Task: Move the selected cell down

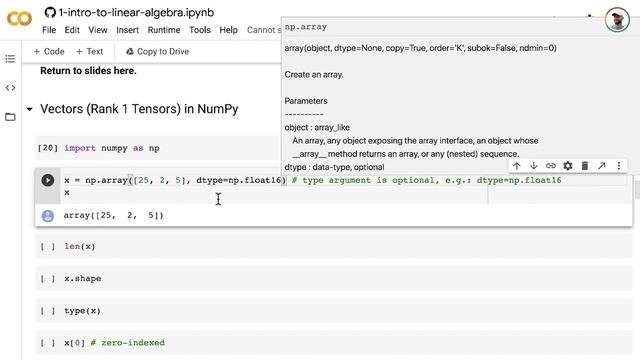Action: pos(533,166)
